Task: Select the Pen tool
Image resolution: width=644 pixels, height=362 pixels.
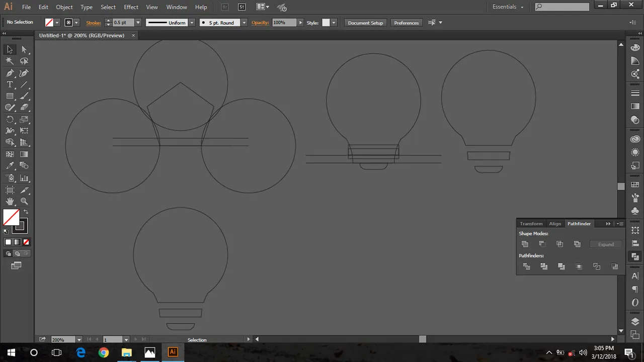Action: tap(10, 73)
